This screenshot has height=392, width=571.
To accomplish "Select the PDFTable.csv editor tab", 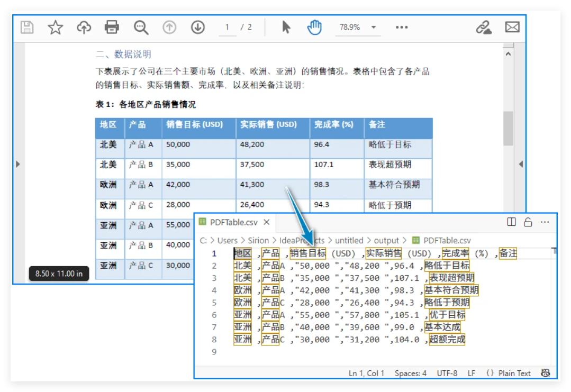I will pyautogui.click(x=234, y=223).
